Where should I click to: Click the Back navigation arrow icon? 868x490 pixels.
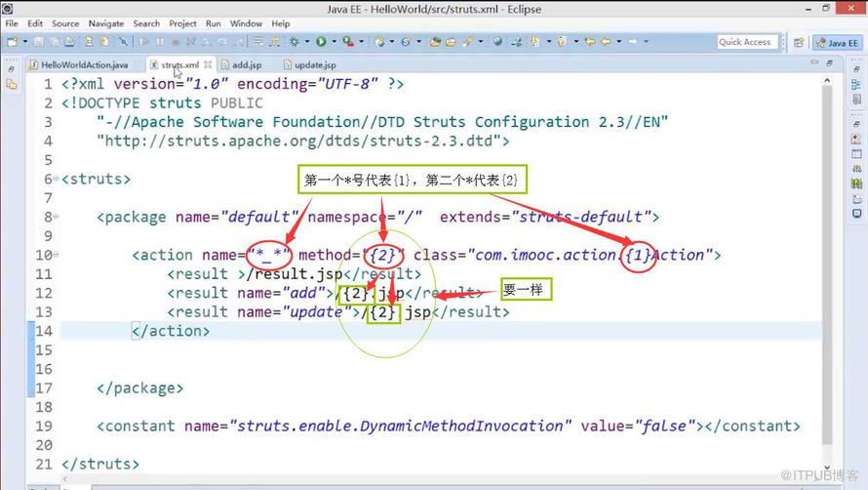[606, 42]
